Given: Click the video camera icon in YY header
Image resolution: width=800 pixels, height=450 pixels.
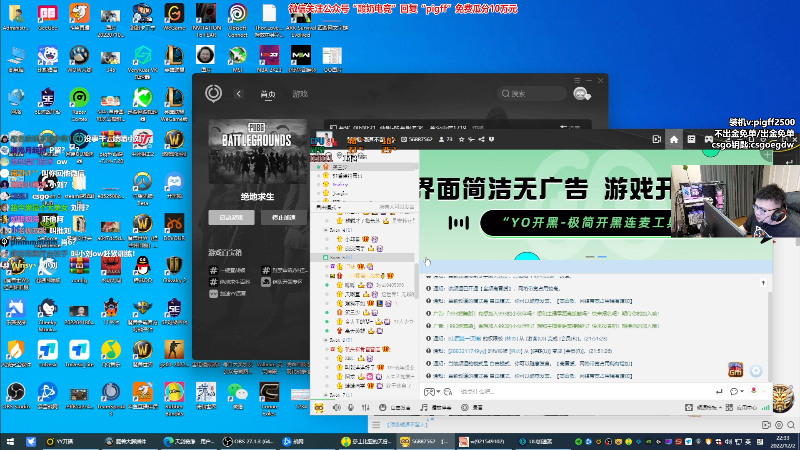Looking at the screenshot, I should click(x=657, y=139).
